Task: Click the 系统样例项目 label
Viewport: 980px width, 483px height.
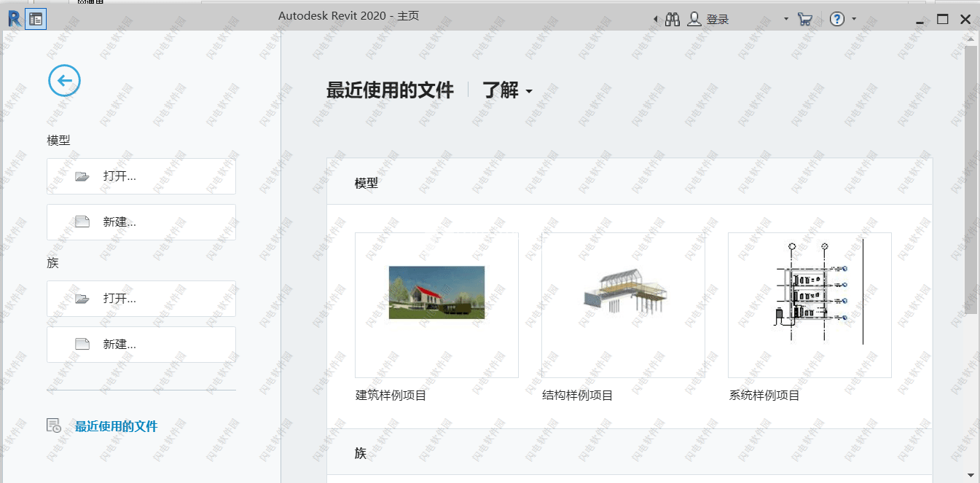Action: point(764,396)
